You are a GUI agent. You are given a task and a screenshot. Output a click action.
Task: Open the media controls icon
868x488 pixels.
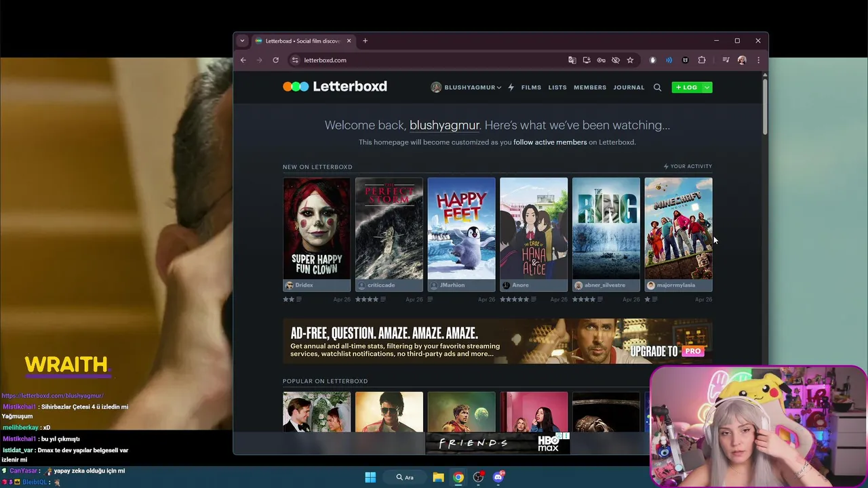(x=726, y=60)
